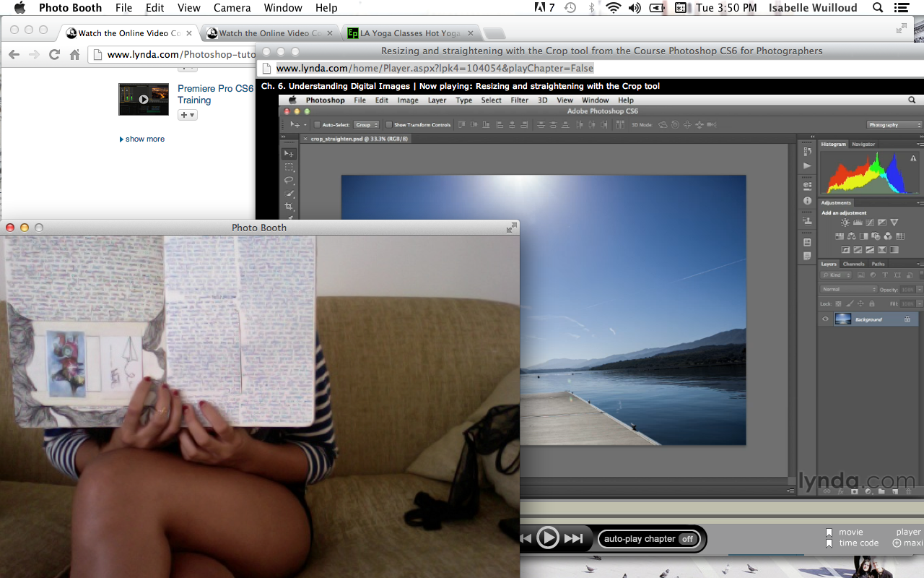Viewport: 924px width, 578px height.
Task: Toggle lock image pixels brush icon
Action: coord(850,304)
